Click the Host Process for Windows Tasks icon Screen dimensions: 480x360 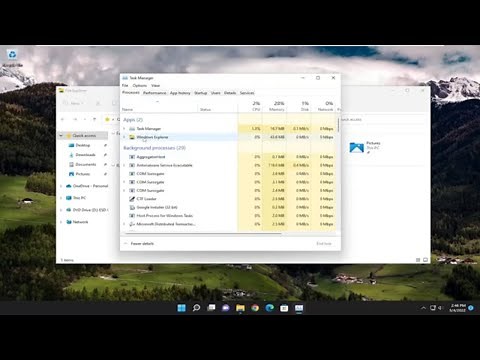tap(132, 216)
